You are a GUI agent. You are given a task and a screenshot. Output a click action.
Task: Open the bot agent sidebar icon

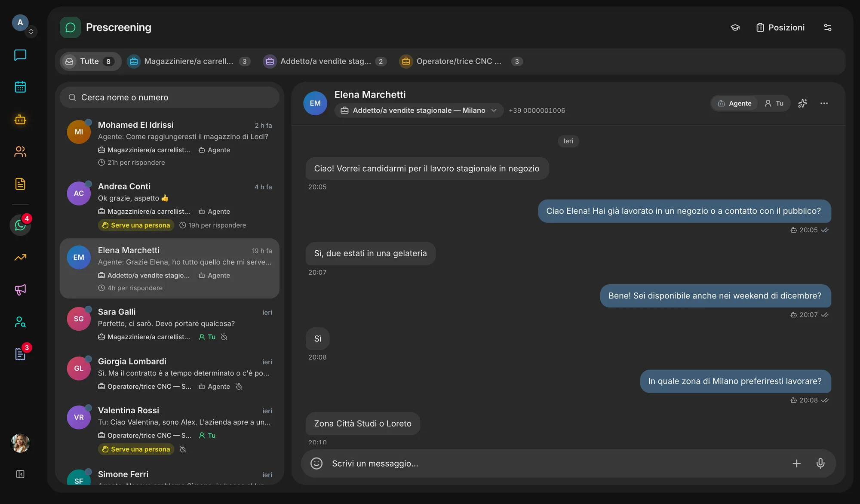(x=20, y=120)
